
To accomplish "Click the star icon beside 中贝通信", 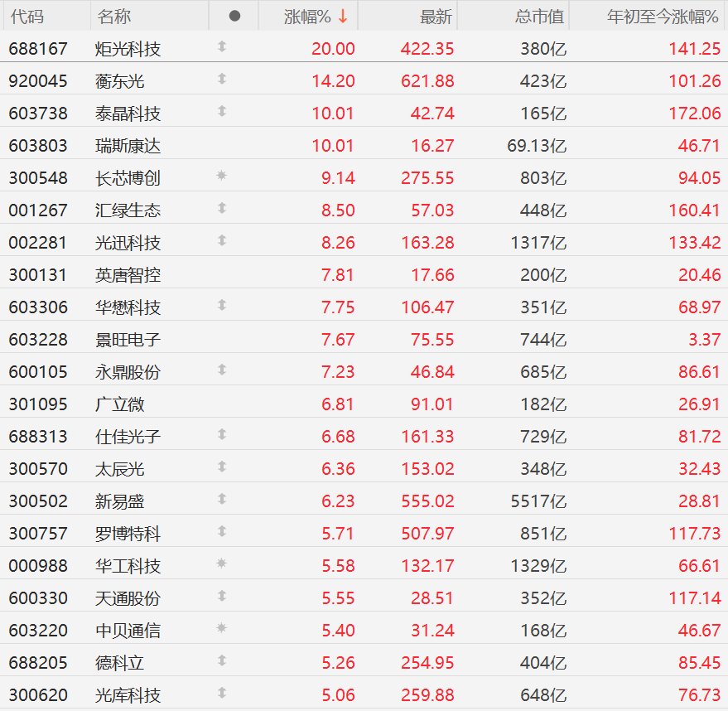I will 221,628.
